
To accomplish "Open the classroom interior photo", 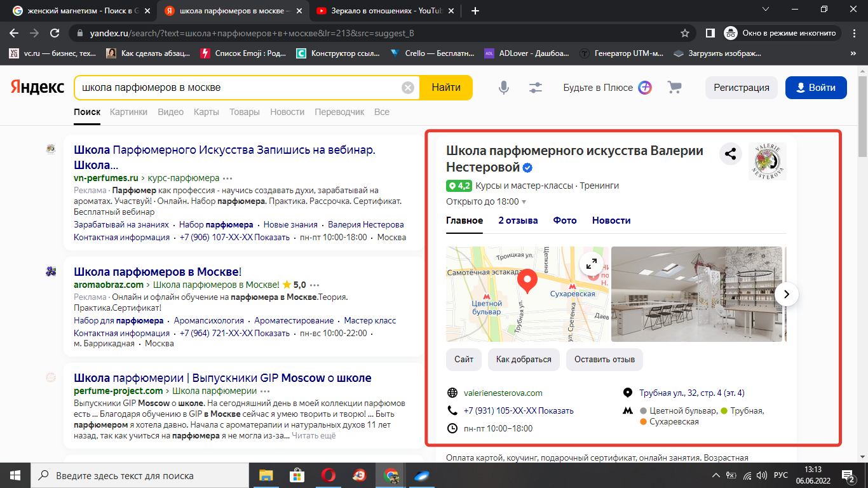I will (696, 294).
